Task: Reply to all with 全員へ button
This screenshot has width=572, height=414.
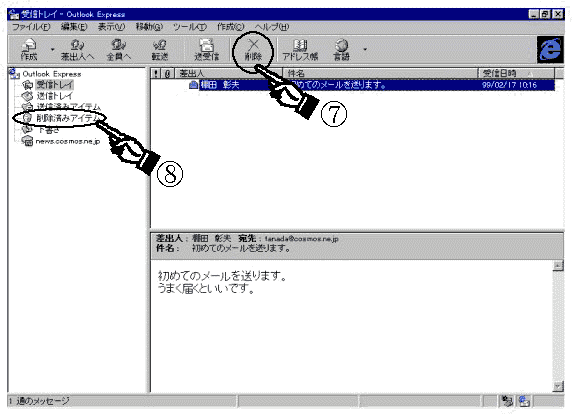Action: pos(118,49)
